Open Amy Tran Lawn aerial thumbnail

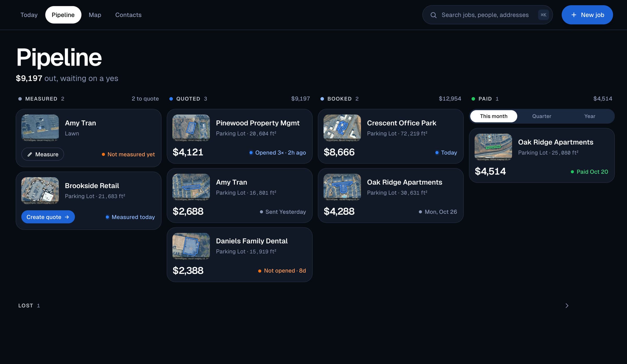point(40,128)
